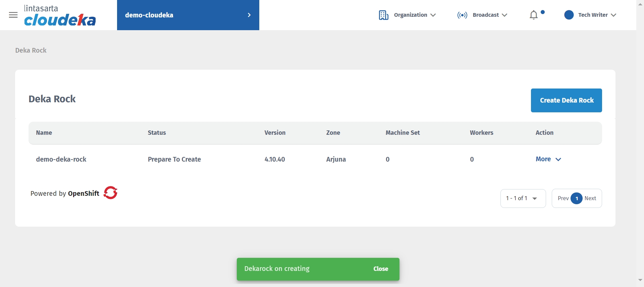
Task: Click the blue user avatar circle
Action: coord(569,15)
